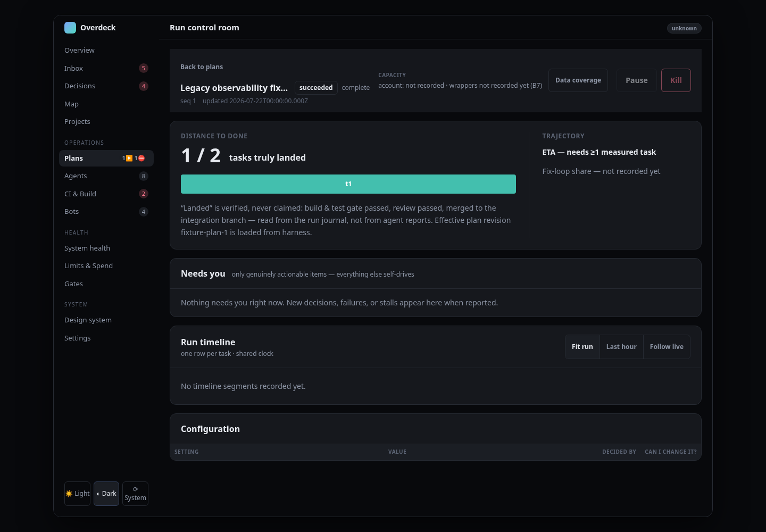766x532 pixels.
Task: Select the Fit run timeline view
Action: 582,347
